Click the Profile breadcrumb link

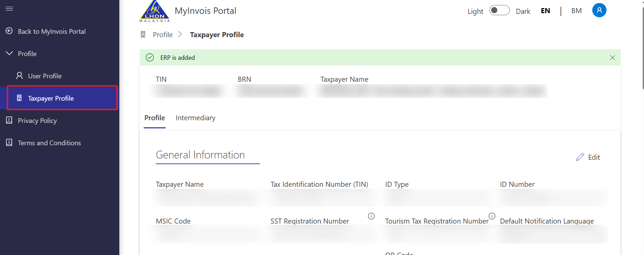163,35
